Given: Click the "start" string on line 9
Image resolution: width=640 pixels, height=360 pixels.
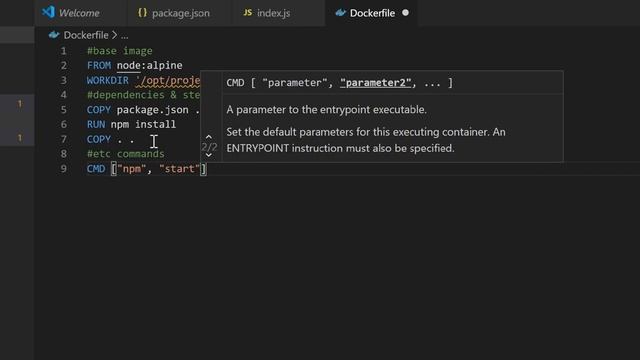Looking at the screenshot, I should point(179,169).
